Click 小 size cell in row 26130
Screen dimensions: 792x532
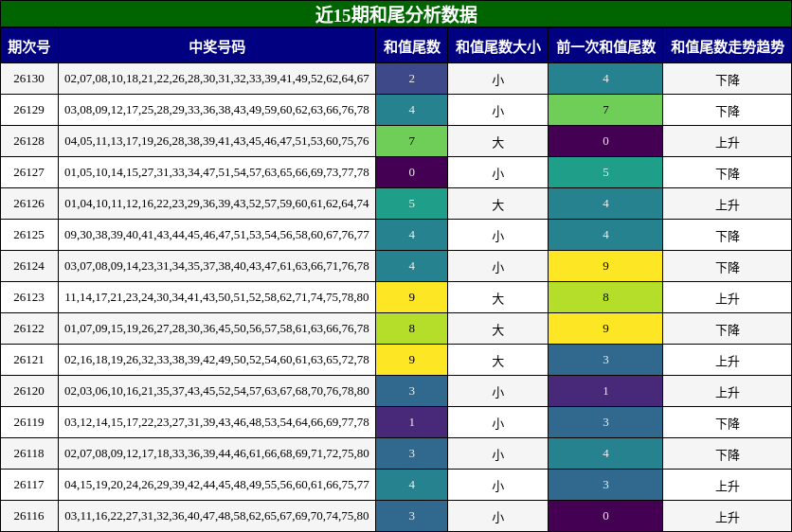click(x=498, y=79)
